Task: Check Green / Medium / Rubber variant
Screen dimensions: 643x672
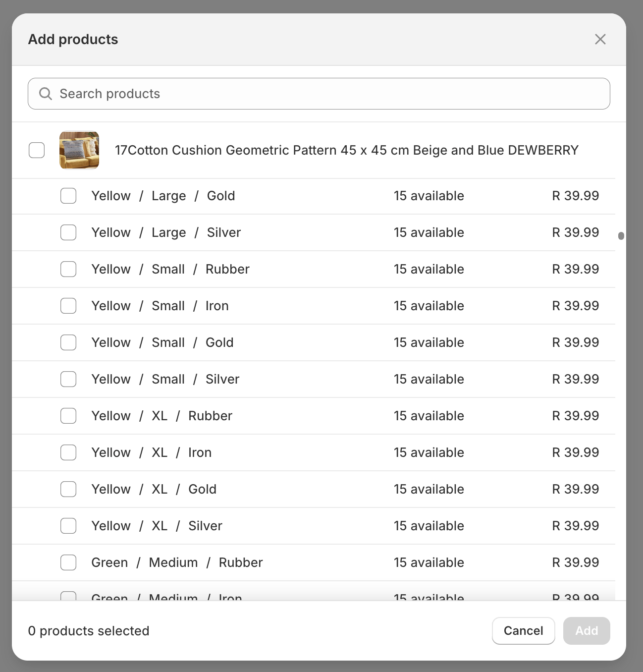Action: (x=68, y=562)
